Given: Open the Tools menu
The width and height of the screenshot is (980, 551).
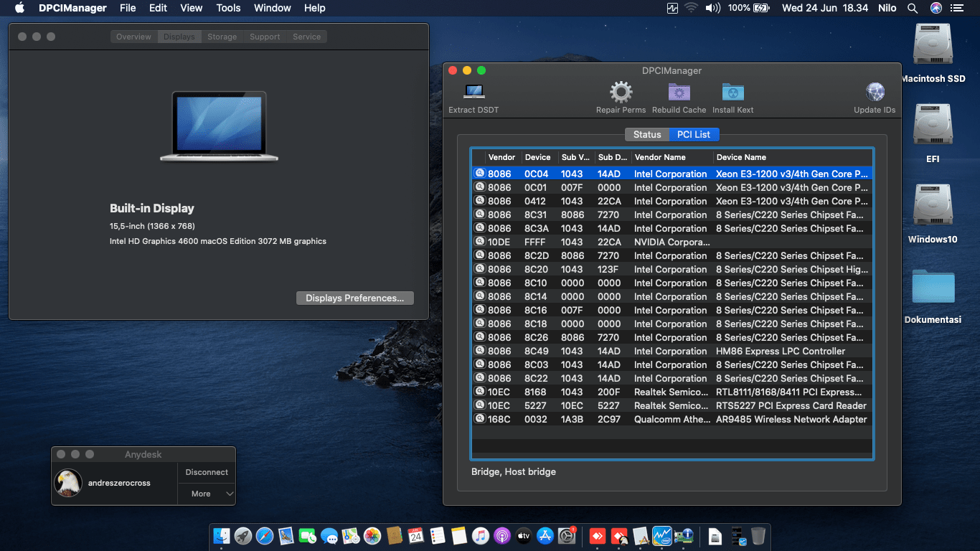Looking at the screenshot, I should click(x=228, y=8).
